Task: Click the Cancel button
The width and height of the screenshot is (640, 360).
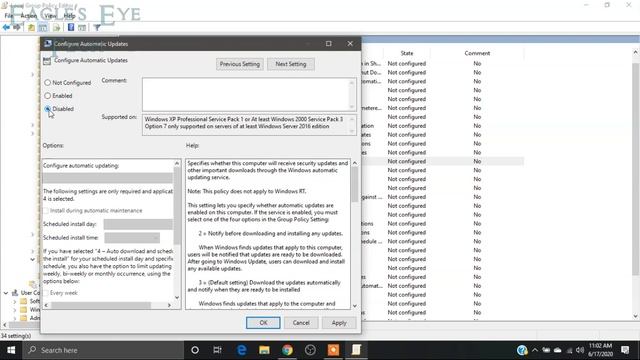Action: click(301, 323)
